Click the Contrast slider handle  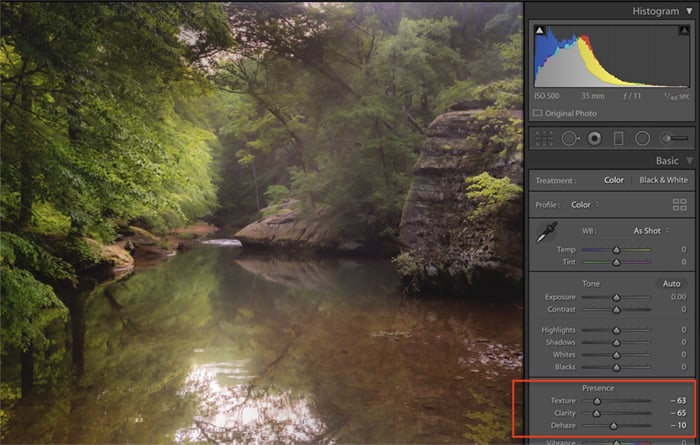(617, 309)
